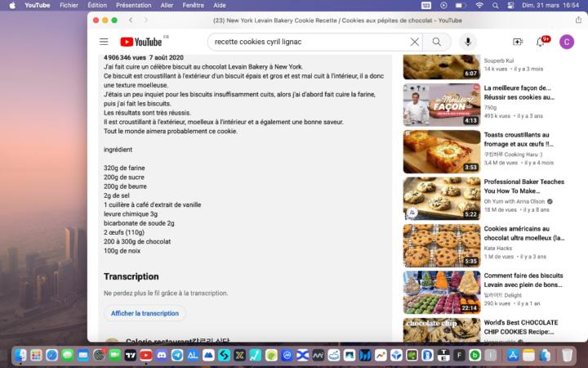Click the 'World's Best CHOCOLATE CHIP COOKIES' title
Image resolution: width=588 pixels, height=368 pixels.
pyautogui.click(x=521, y=327)
